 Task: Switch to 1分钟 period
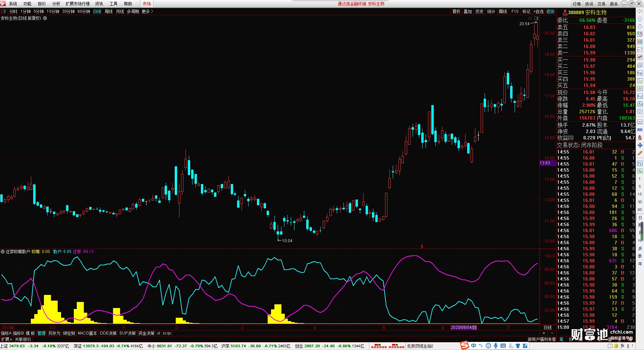coord(25,11)
